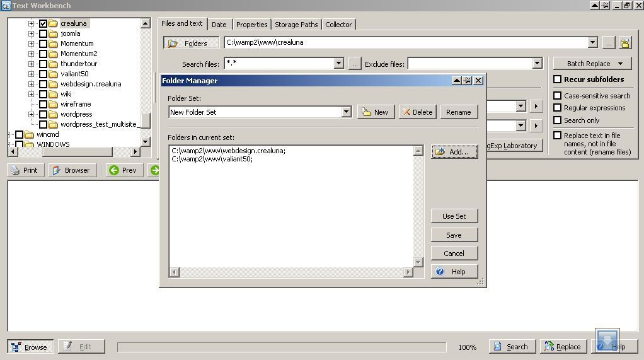Start the Search with magnifier button

(512, 346)
